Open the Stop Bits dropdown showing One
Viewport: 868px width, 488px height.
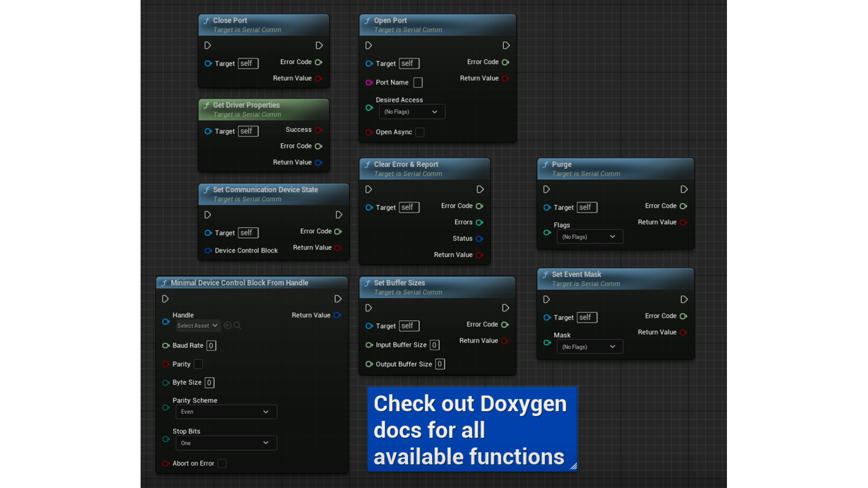click(x=226, y=443)
